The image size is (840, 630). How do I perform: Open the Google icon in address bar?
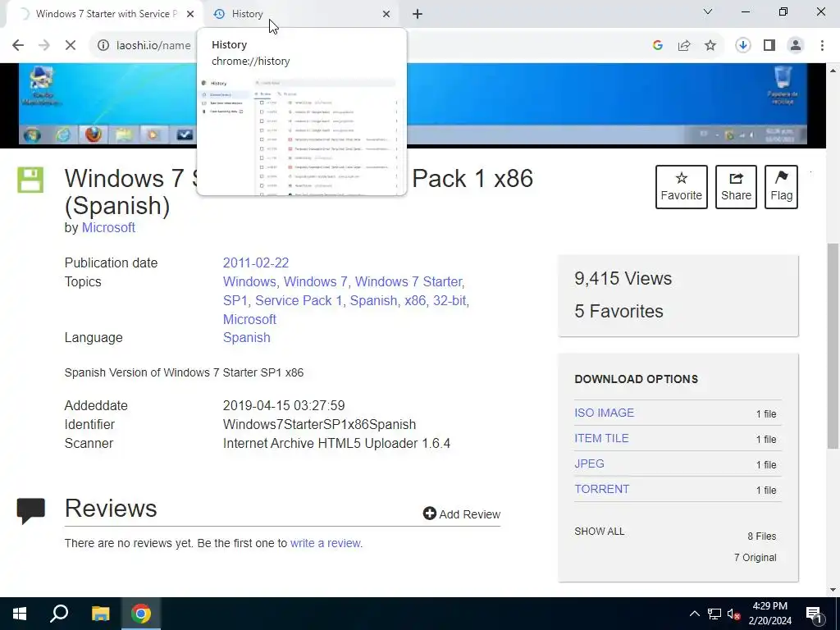pos(658,46)
